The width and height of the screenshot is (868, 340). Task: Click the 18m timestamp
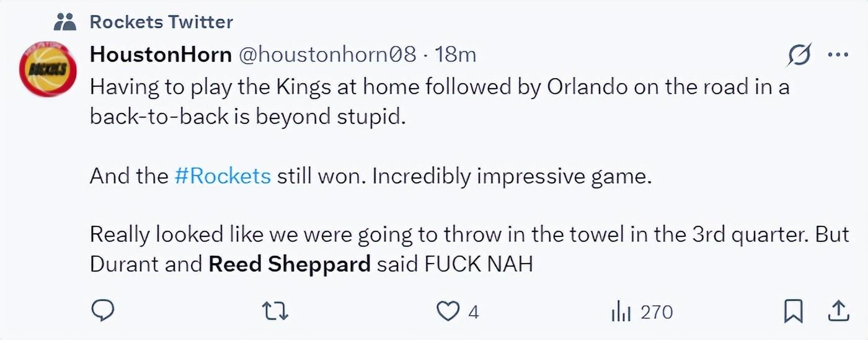pos(456,55)
